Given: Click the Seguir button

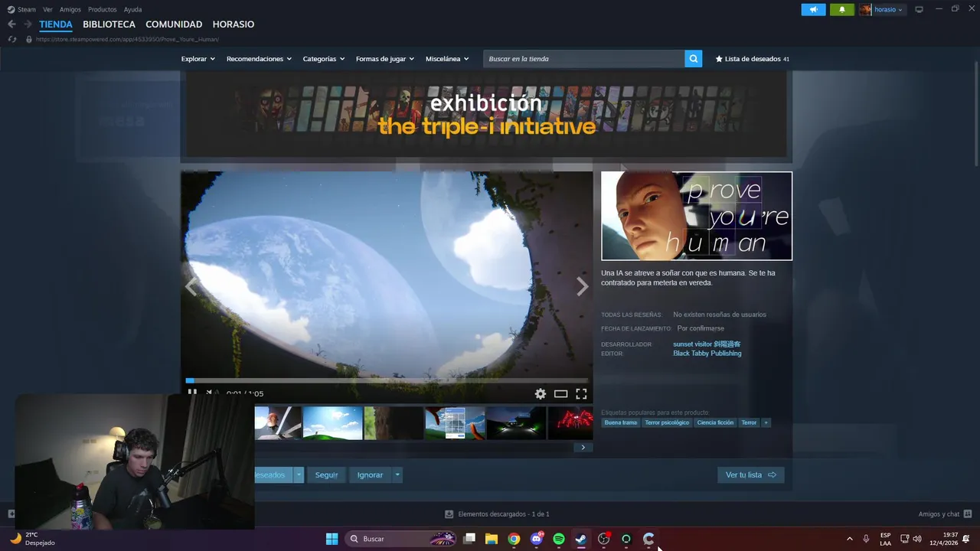Looking at the screenshot, I should coord(327,475).
